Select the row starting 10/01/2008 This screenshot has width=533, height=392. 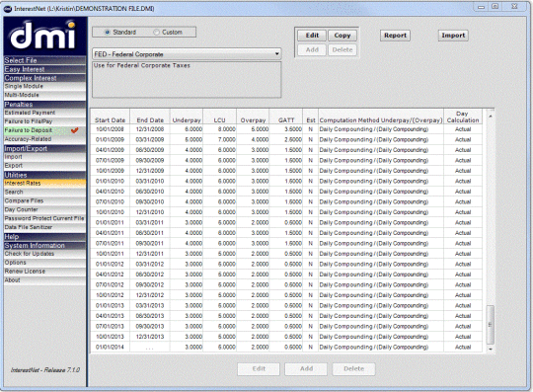[286, 129]
